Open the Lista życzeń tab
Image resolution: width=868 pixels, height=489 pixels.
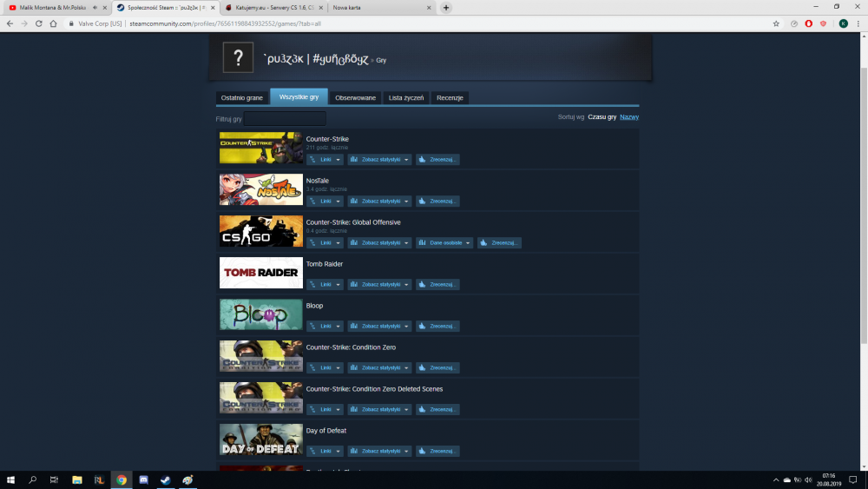405,98
